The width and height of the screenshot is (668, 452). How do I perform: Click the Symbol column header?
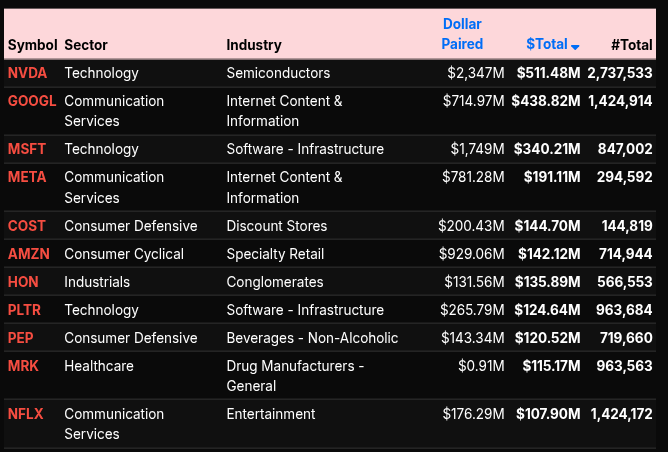pos(32,45)
